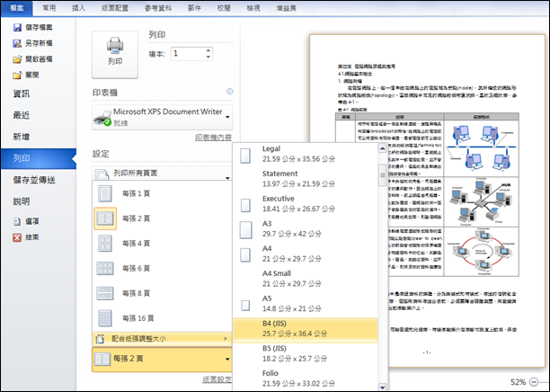The width and height of the screenshot is (550, 392).
Task: Expand 配合紙張調整大小 submenu
Action: [162, 339]
